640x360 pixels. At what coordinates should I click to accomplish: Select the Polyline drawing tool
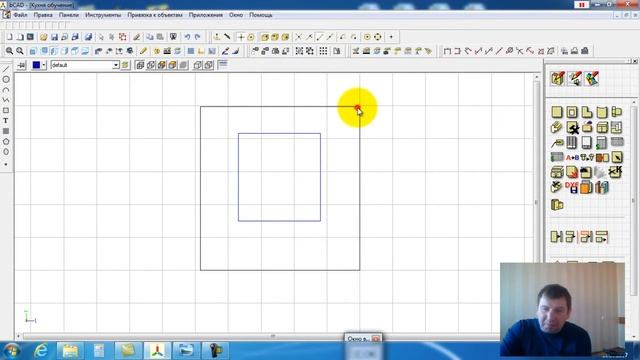(x=6, y=100)
